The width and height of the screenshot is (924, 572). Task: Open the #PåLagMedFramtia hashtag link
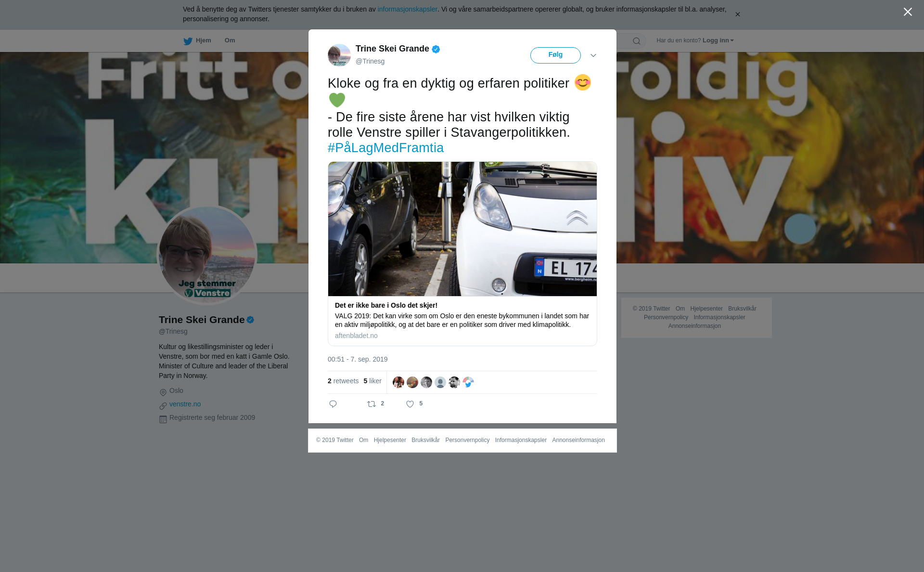tap(385, 148)
